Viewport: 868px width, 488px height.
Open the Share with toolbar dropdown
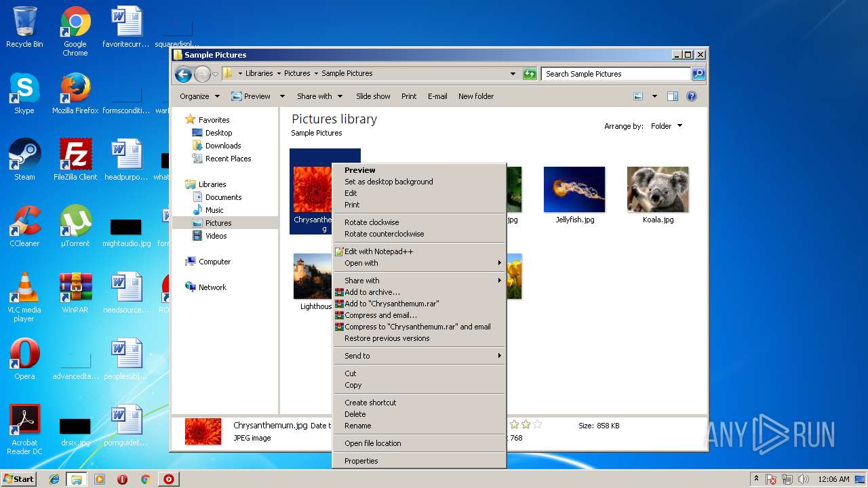tap(320, 96)
